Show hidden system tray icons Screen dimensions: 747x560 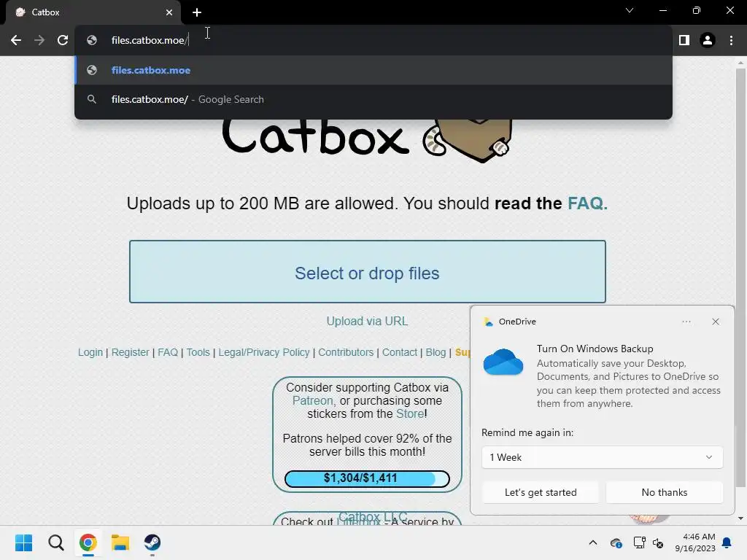tap(593, 542)
